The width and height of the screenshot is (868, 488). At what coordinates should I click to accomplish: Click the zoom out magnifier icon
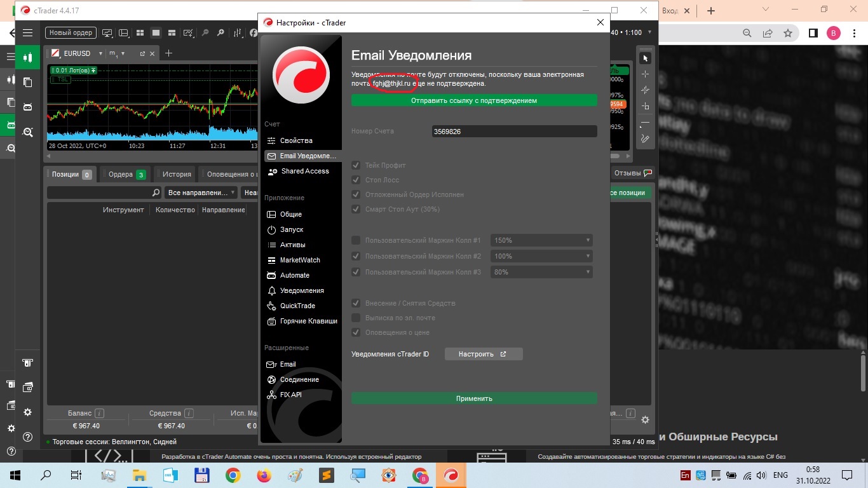tap(205, 33)
